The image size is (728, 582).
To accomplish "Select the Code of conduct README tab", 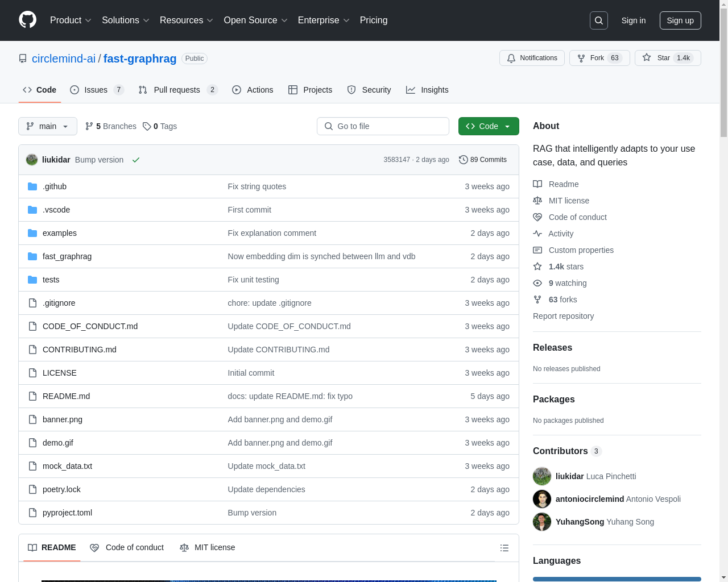I will (x=127, y=547).
